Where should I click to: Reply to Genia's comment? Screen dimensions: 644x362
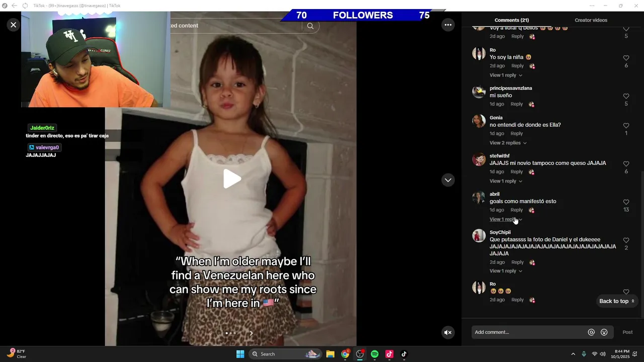pos(517,134)
